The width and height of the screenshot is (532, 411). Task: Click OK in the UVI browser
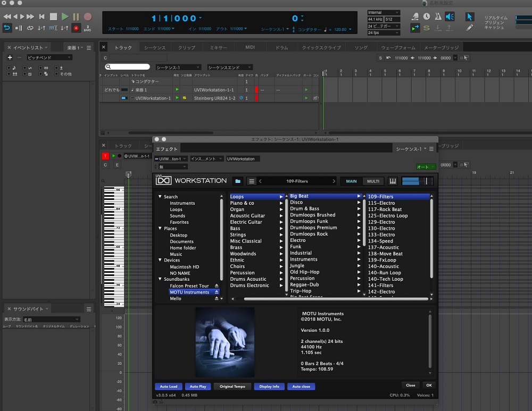429,385
